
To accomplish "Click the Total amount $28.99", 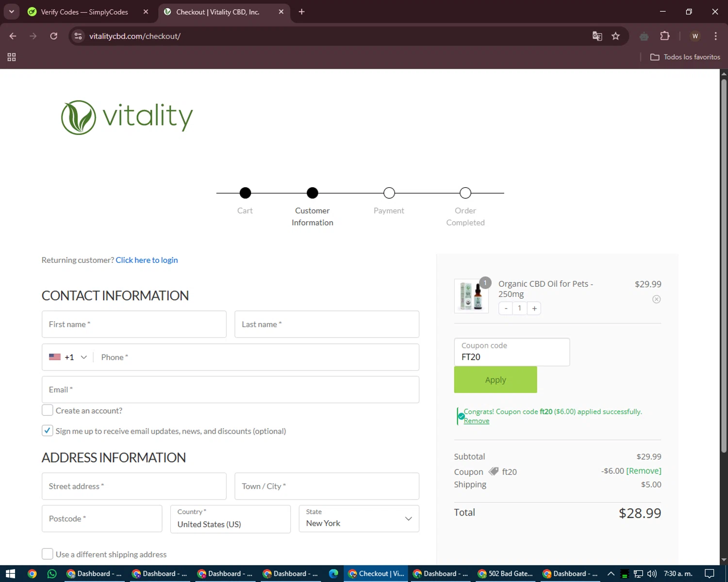I will [640, 513].
